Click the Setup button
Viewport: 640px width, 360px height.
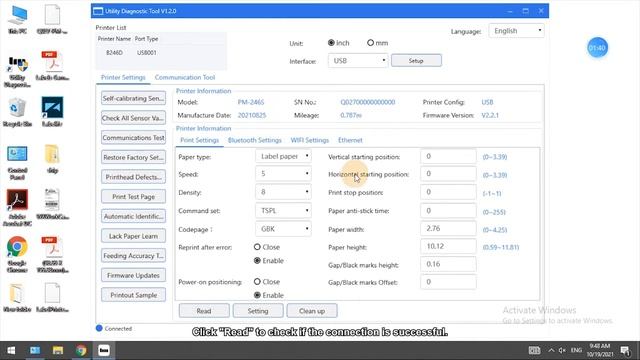click(x=416, y=60)
